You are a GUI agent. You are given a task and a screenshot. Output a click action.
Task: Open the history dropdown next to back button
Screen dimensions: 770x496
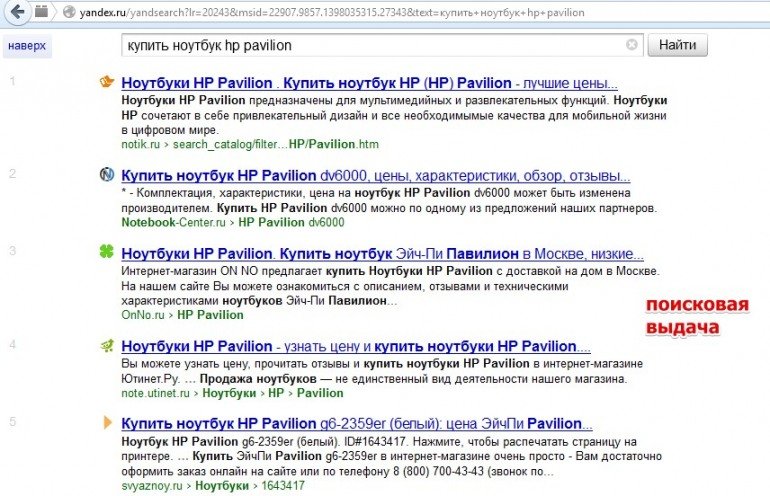[x=42, y=13]
